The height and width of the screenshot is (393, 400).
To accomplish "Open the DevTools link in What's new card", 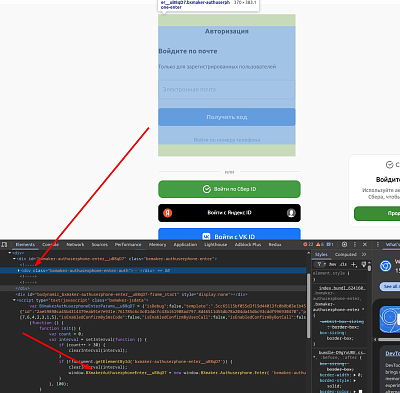I will point(393,353).
